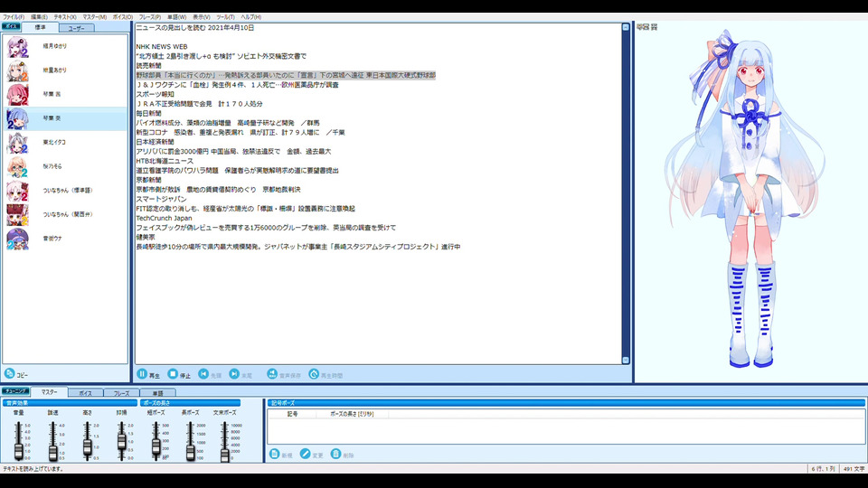The height and width of the screenshot is (488, 868).
Task: Switch to 標準 voice preset tab
Action: click(41, 27)
